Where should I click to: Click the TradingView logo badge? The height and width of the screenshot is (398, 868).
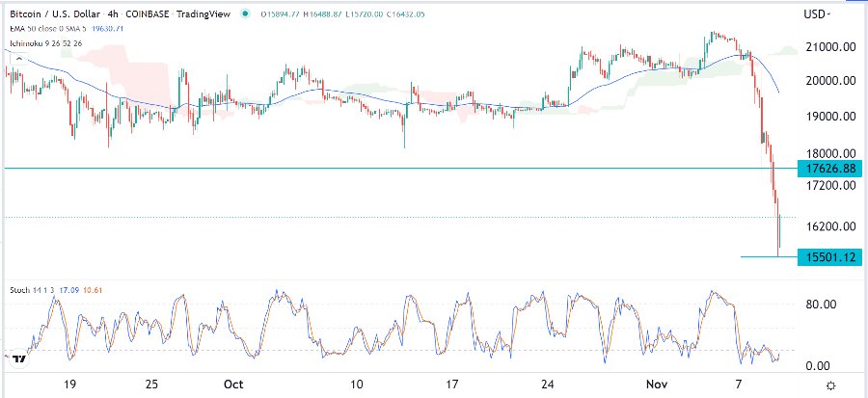[19, 359]
